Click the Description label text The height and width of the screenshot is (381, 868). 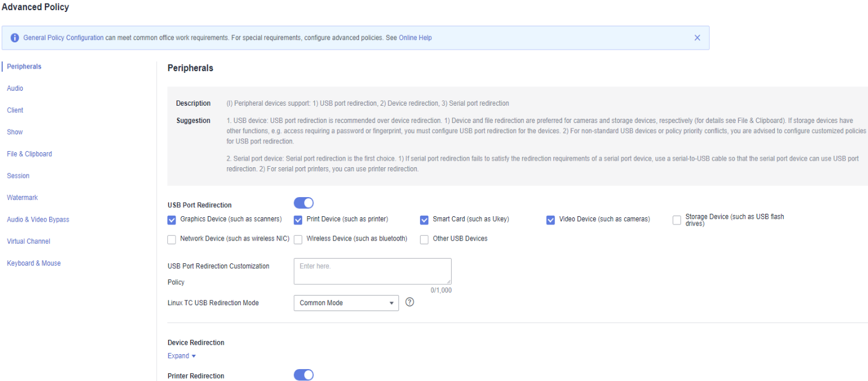pyautogui.click(x=193, y=103)
